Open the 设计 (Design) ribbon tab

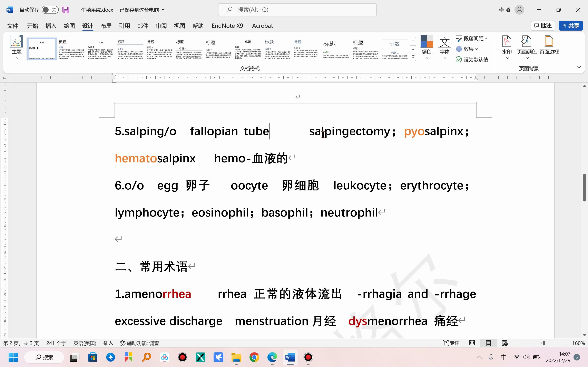pos(88,25)
